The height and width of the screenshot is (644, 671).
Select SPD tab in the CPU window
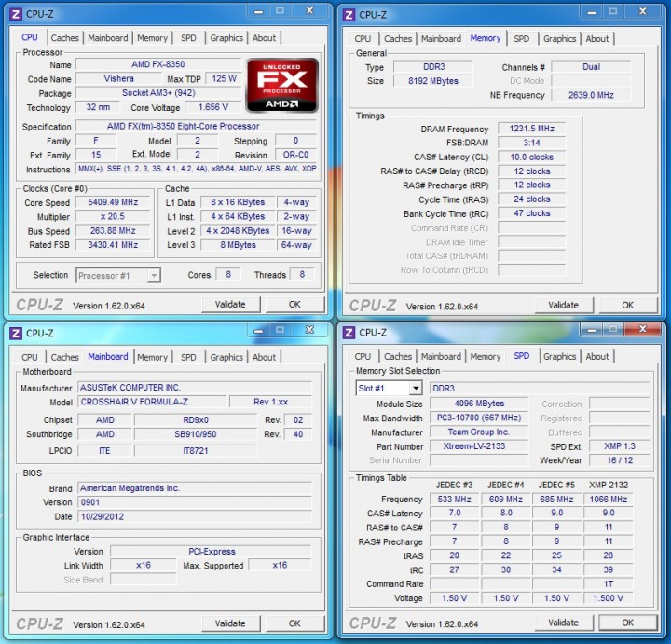(x=188, y=38)
